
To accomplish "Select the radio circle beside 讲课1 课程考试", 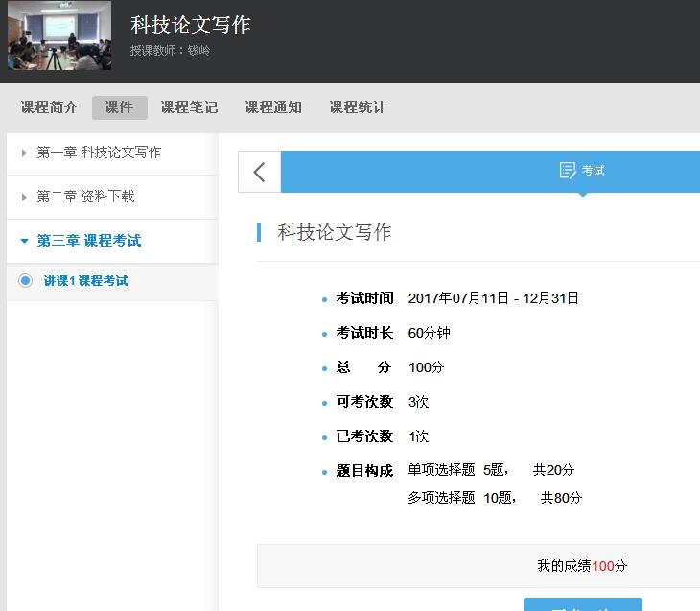I will [25, 281].
